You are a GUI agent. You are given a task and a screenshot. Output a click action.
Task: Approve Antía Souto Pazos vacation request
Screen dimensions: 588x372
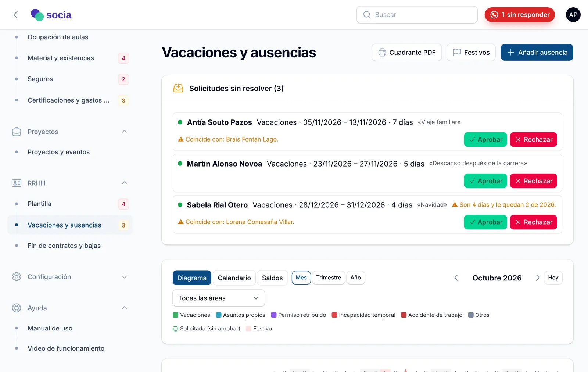(485, 140)
